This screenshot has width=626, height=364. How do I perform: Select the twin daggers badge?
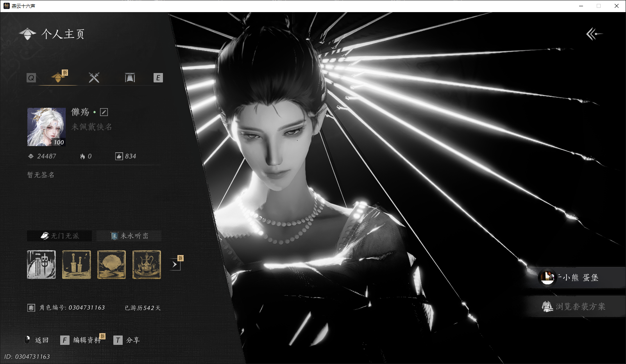[x=77, y=265]
